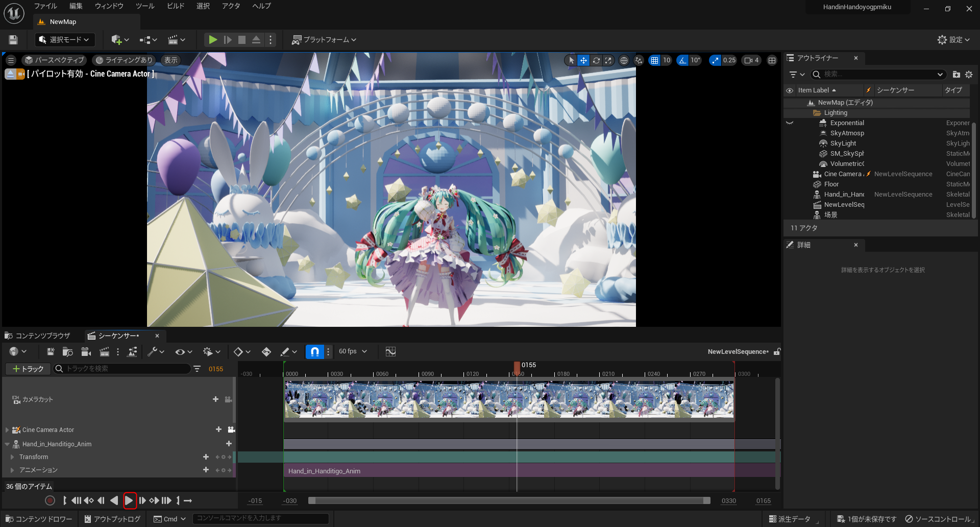Viewport: 980px width, 527px height.
Task: Open the 選択モード dropdown
Action: (x=64, y=40)
